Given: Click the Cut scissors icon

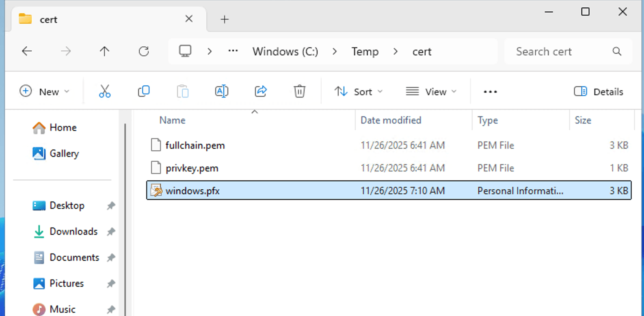Looking at the screenshot, I should coord(105,91).
